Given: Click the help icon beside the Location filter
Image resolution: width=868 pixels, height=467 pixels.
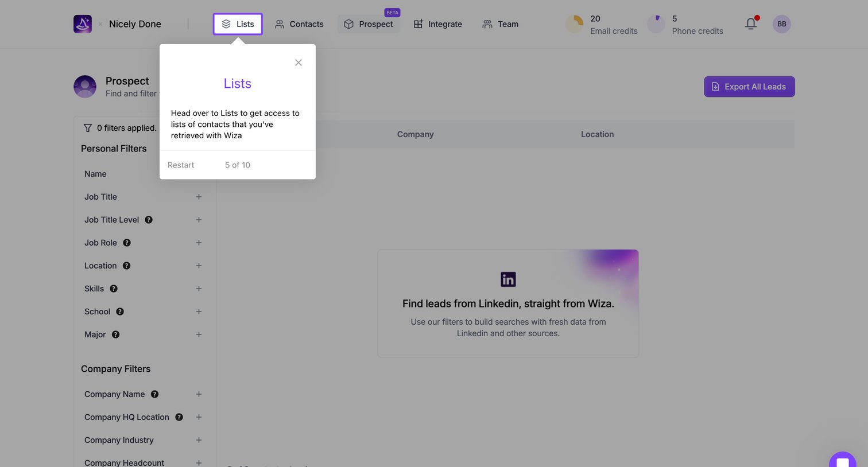Looking at the screenshot, I should point(126,266).
